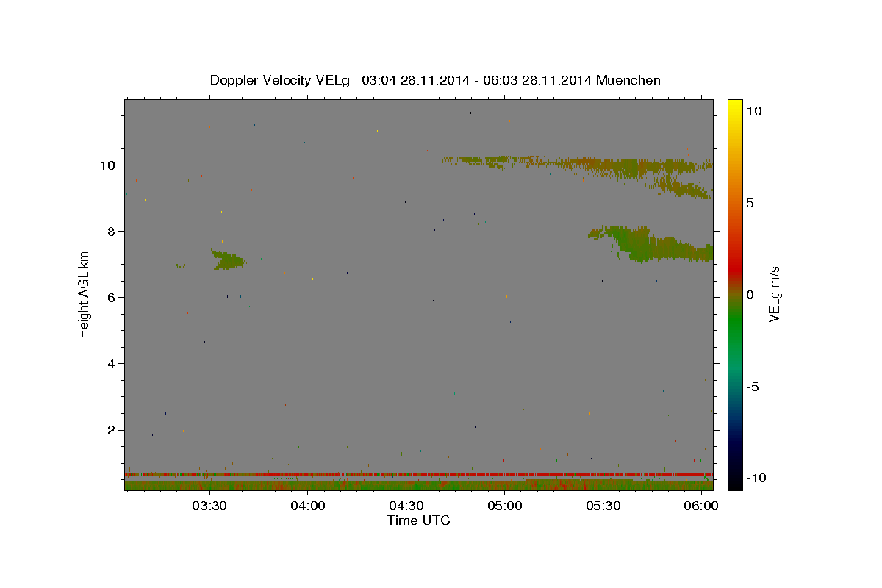This screenshot has height=588, width=882.
Task: Click the height axis label 10
Action: 109,165
